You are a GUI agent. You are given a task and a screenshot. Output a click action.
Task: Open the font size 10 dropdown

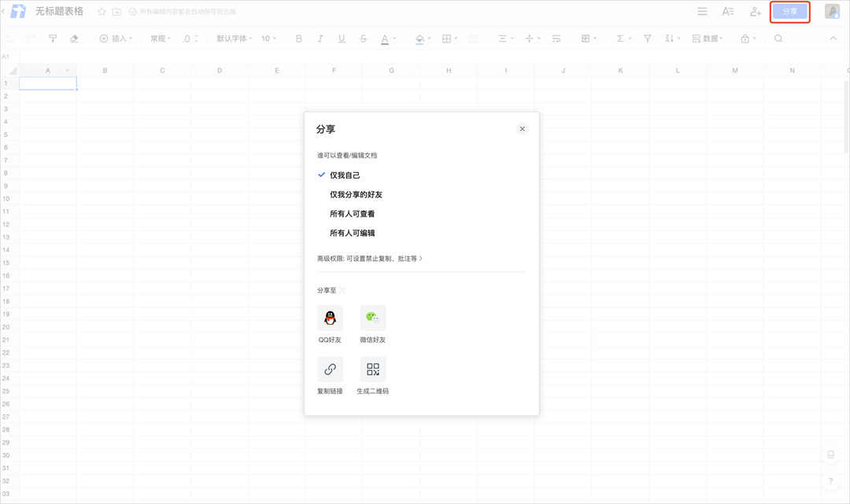(x=268, y=39)
